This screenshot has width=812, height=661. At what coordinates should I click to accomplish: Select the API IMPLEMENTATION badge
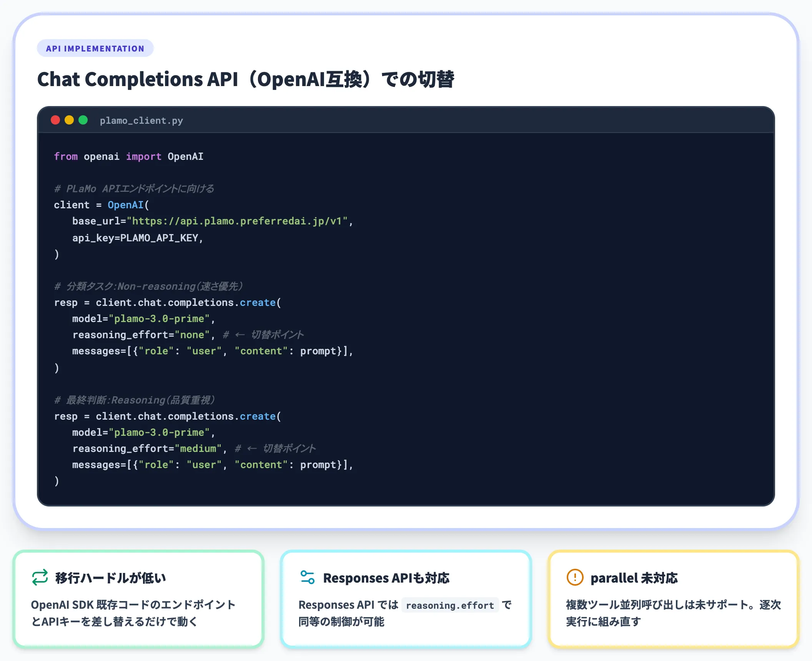point(95,48)
